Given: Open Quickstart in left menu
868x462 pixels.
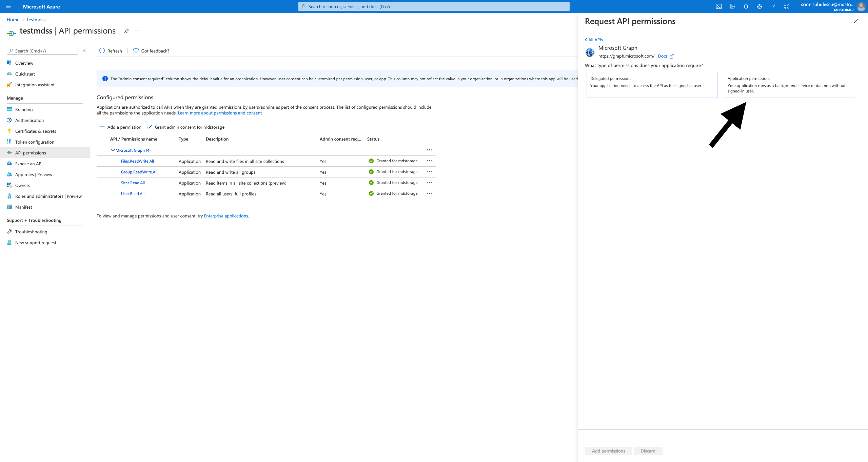Looking at the screenshot, I should click(x=45, y=74).
